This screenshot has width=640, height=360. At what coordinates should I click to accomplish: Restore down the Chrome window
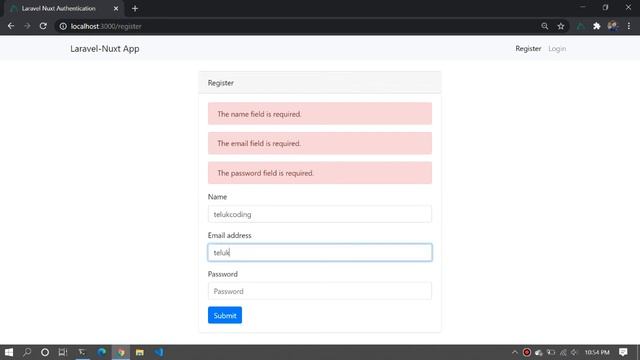[x=605, y=7]
